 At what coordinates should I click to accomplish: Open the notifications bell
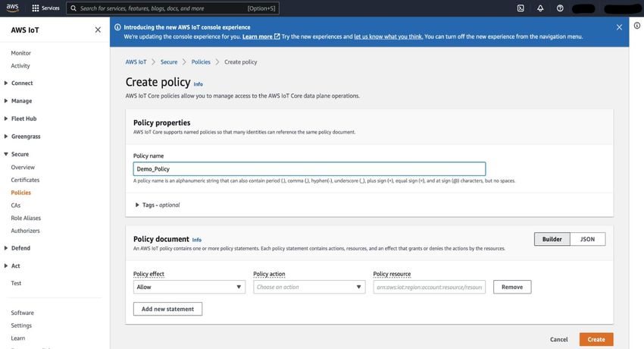540,8
